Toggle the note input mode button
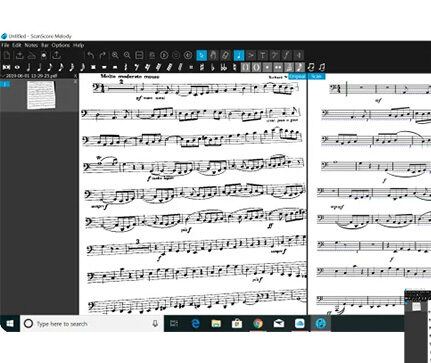 pyautogui.click(x=239, y=55)
